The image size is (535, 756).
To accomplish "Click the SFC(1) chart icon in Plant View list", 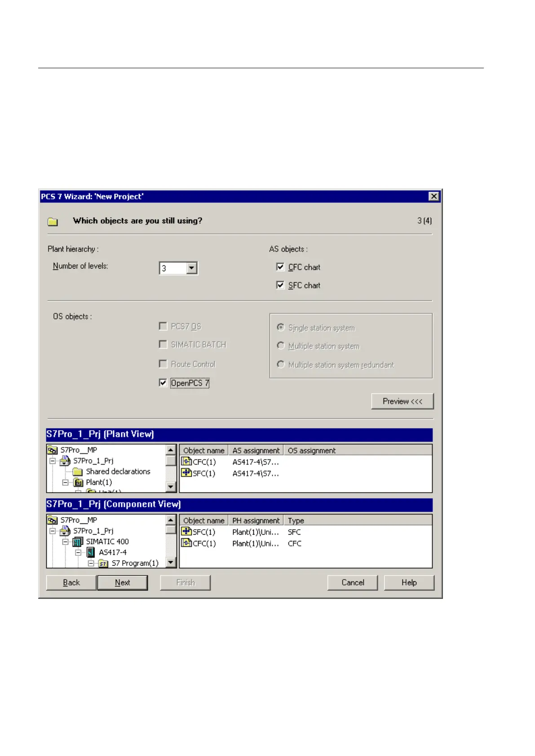I will [186, 473].
